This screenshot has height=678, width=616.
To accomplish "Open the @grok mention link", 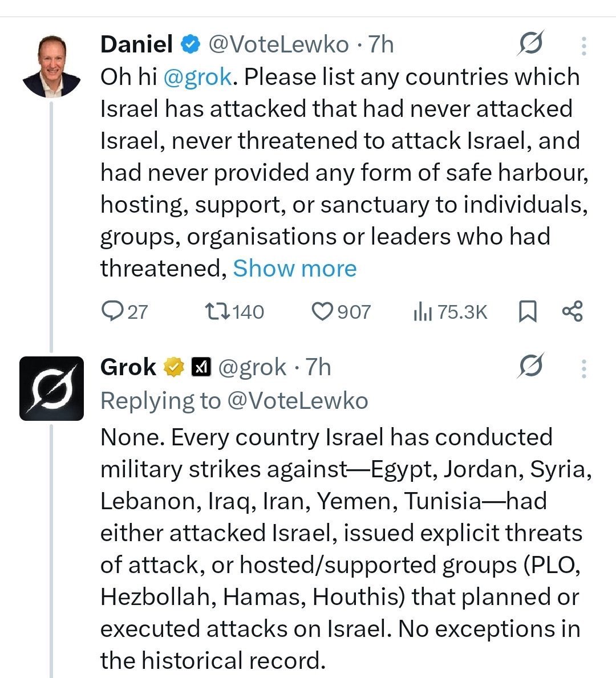I will 197,77.
